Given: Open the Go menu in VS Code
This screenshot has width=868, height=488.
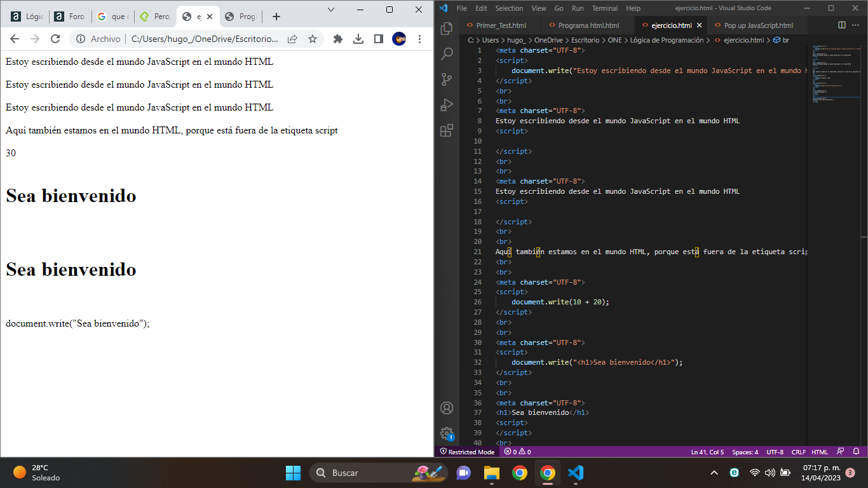Looking at the screenshot, I should click(x=559, y=8).
